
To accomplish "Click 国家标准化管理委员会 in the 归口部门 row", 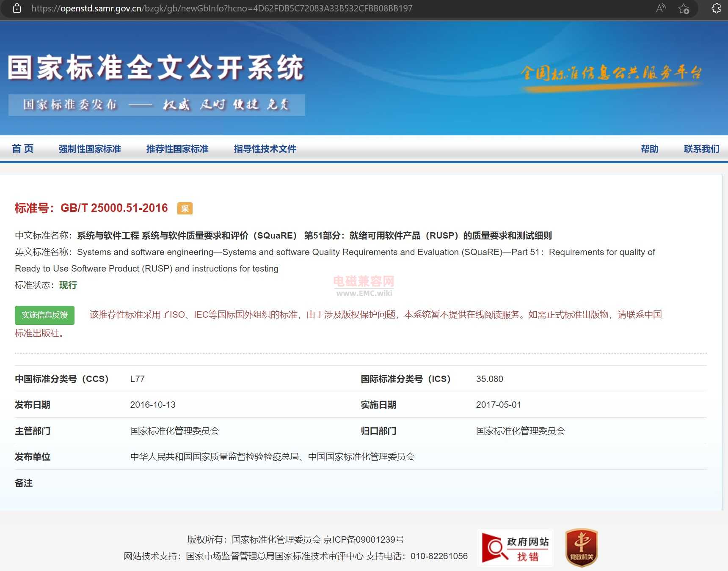I will click(521, 431).
